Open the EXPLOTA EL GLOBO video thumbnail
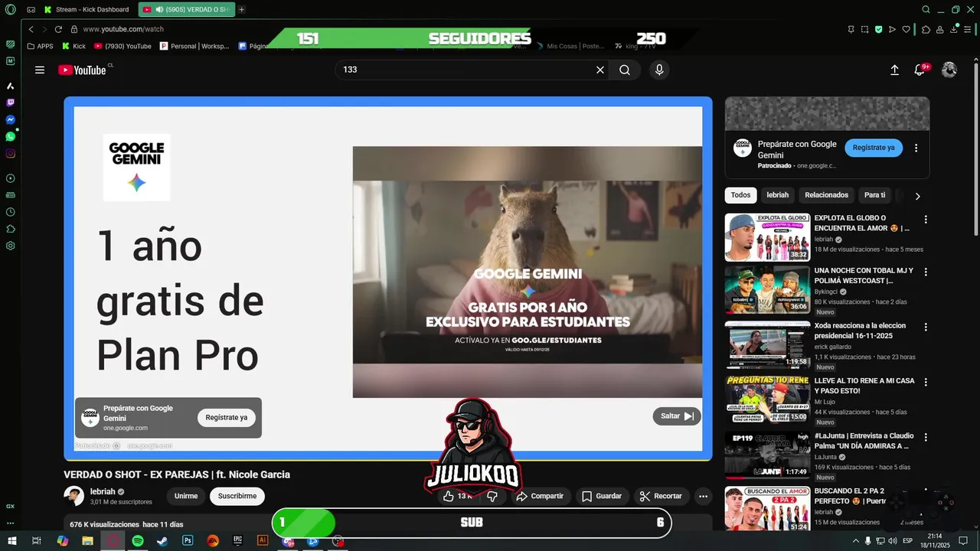This screenshot has width=980, height=551. pyautogui.click(x=767, y=237)
